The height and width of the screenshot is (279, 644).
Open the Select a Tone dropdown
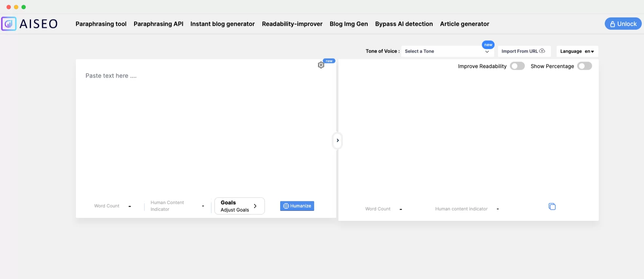448,51
